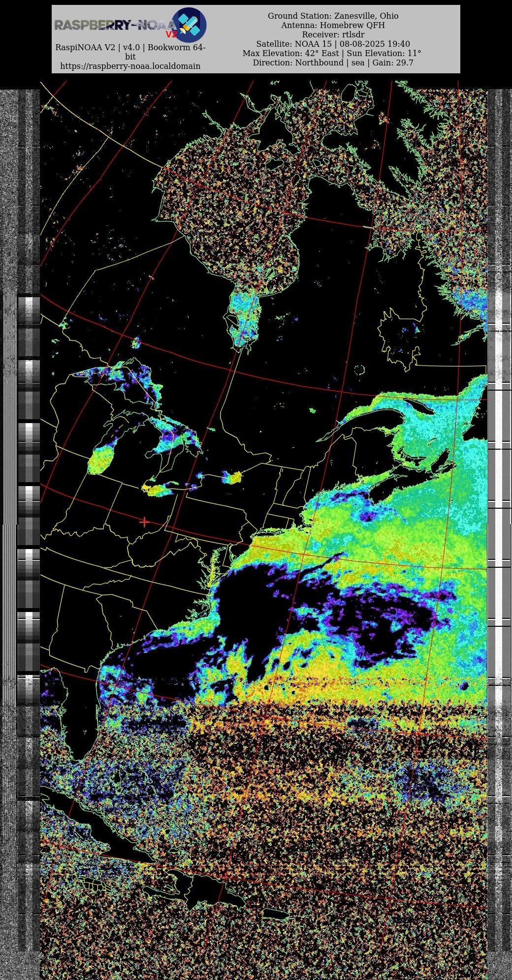This screenshot has height=980, width=512.
Task: Click the red V2 badge on logo
Action: (171, 34)
